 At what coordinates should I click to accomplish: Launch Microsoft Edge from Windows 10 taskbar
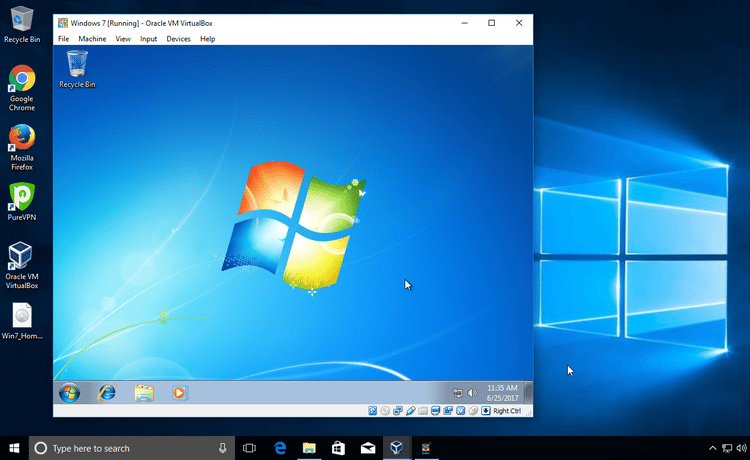280,448
